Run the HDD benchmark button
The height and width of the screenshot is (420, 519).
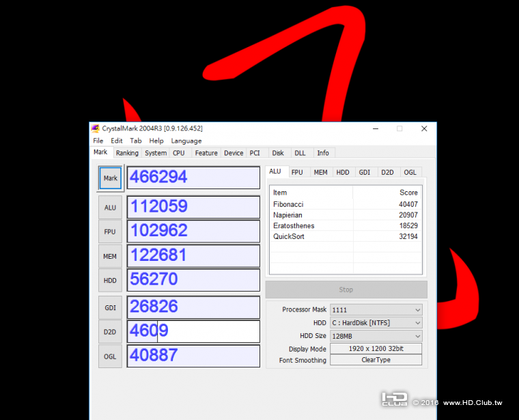click(110, 280)
